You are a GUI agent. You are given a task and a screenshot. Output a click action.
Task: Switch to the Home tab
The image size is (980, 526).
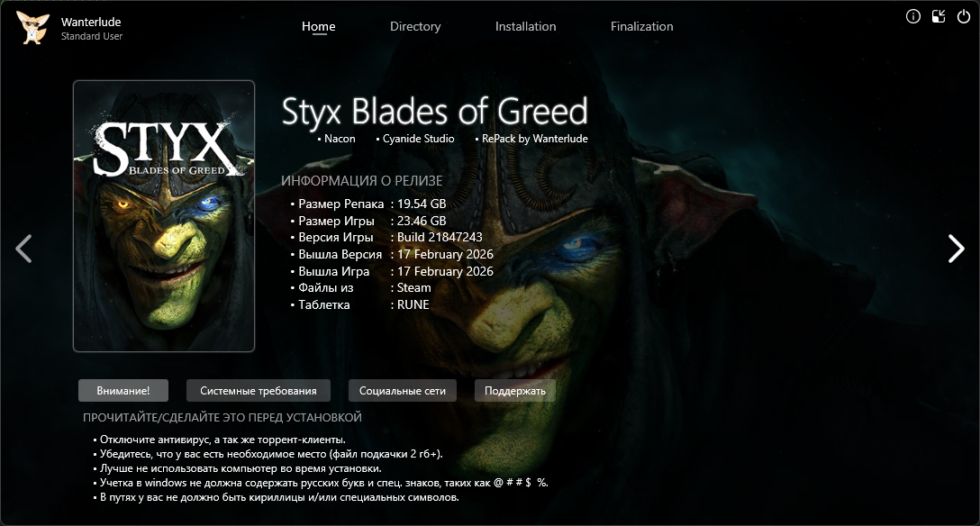pos(319,26)
